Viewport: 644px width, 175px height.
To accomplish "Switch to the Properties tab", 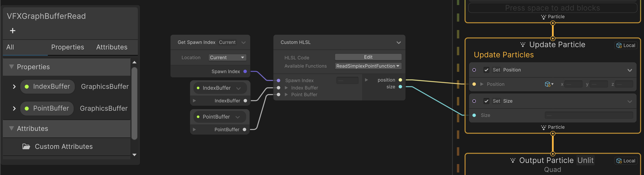I will (67, 47).
